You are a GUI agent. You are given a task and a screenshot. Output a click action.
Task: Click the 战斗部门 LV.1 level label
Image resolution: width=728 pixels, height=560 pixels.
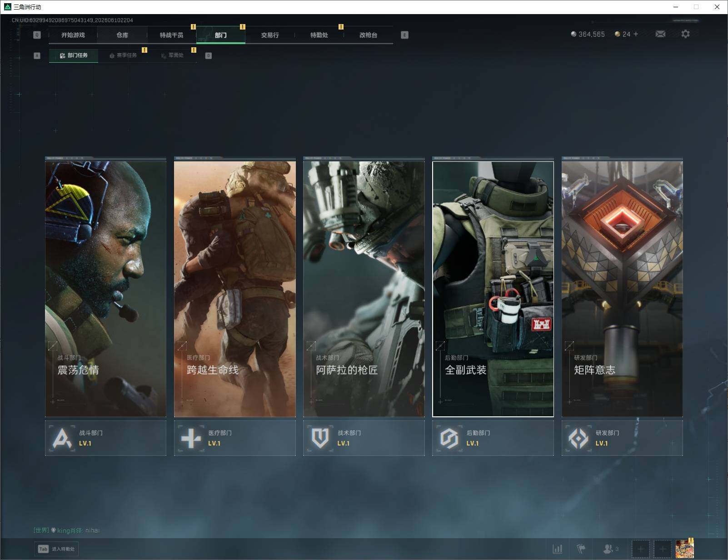tap(85, 443)
